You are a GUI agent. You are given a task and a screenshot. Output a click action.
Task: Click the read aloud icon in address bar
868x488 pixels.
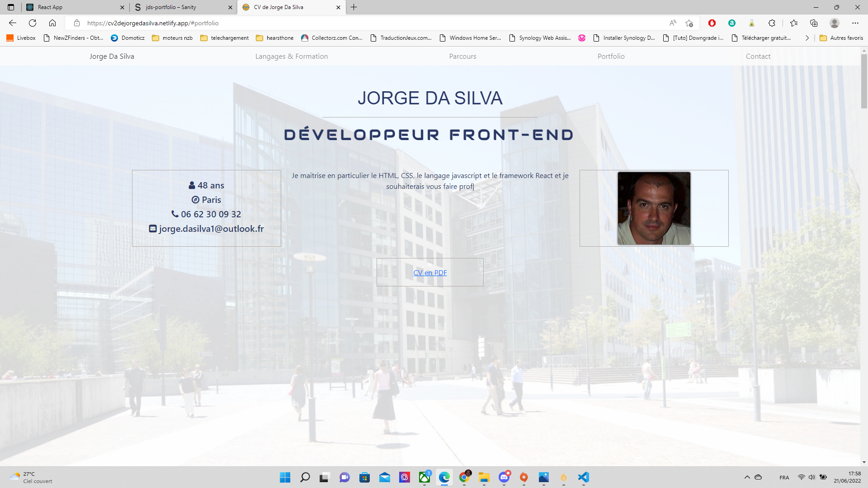(673, 23)
